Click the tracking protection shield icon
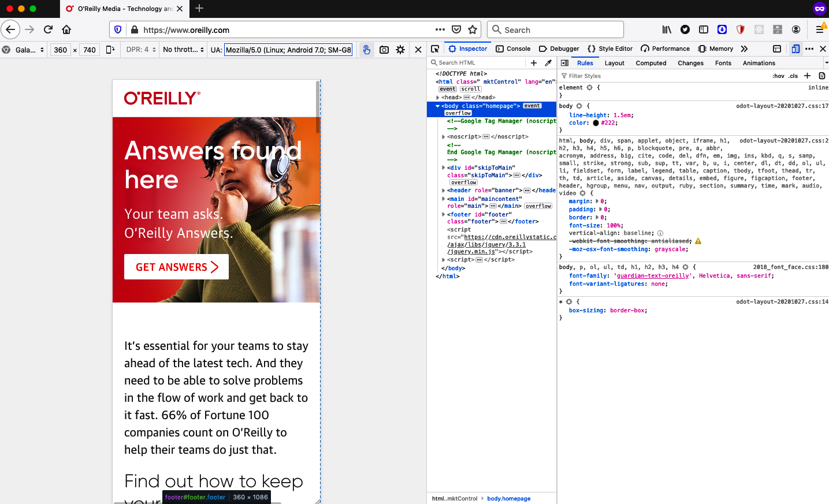Image resolution: width=829 pixels, height=504 pixels. [118, 29]
